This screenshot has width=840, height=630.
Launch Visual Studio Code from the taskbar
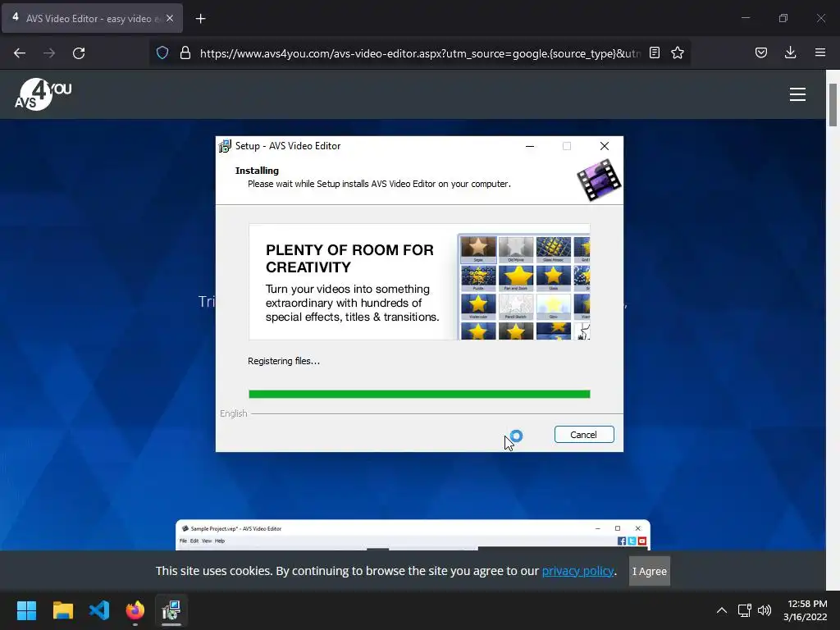tap(99, 610)
